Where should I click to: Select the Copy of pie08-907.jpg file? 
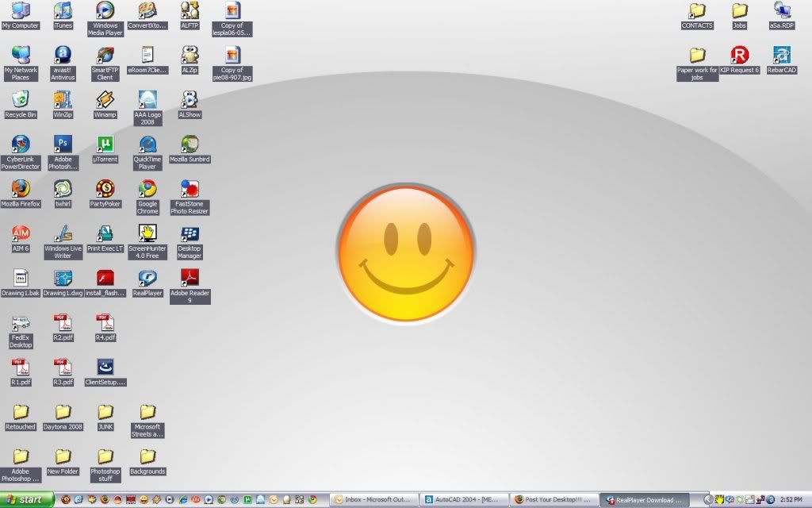232,63
